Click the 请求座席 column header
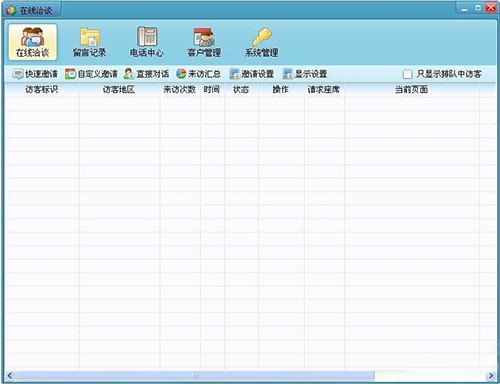The height and width of the screenshot is (384, 500). 324,89
